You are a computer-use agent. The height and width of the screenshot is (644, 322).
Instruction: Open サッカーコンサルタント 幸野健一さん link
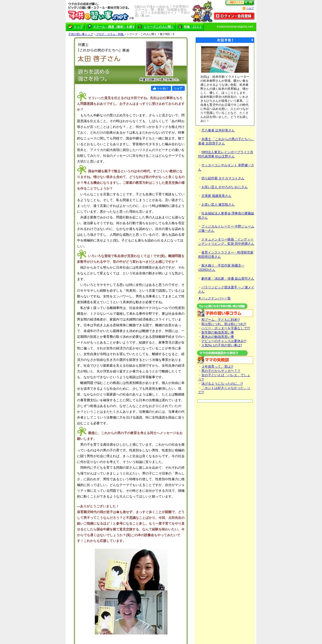point(226,167)
